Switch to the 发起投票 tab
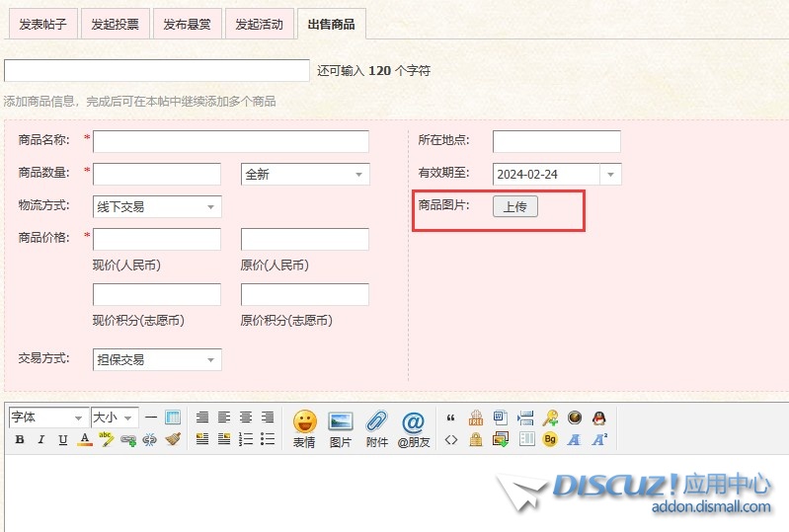 coord(115,24)
